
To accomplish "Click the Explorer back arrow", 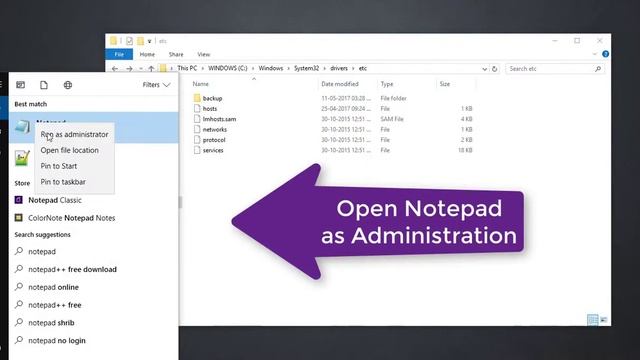I will tap(115, 69).
